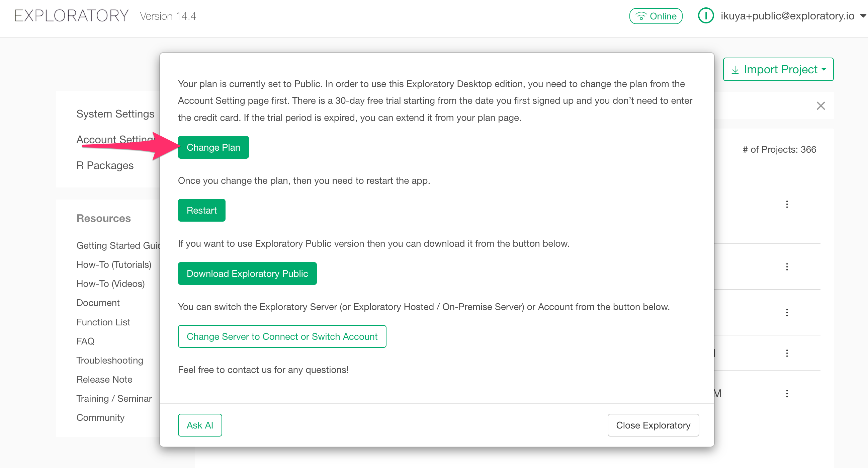The image size is (868, 468).
Task: Open the third project's three-dot menu
Action: [x=787, y=313]
